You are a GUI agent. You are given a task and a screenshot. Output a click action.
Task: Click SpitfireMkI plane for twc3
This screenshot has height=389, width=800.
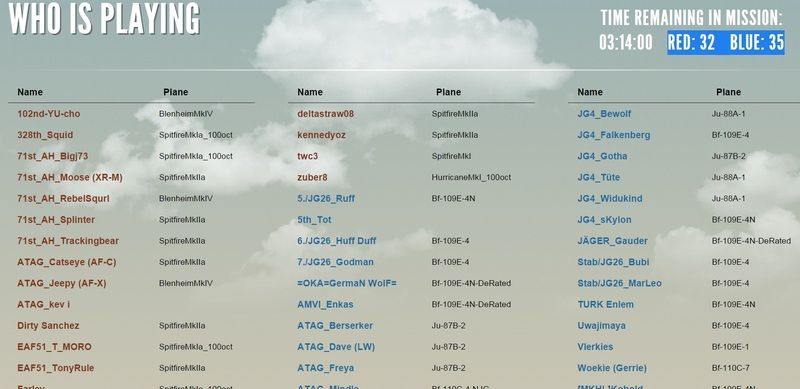[x=452, y=156]
